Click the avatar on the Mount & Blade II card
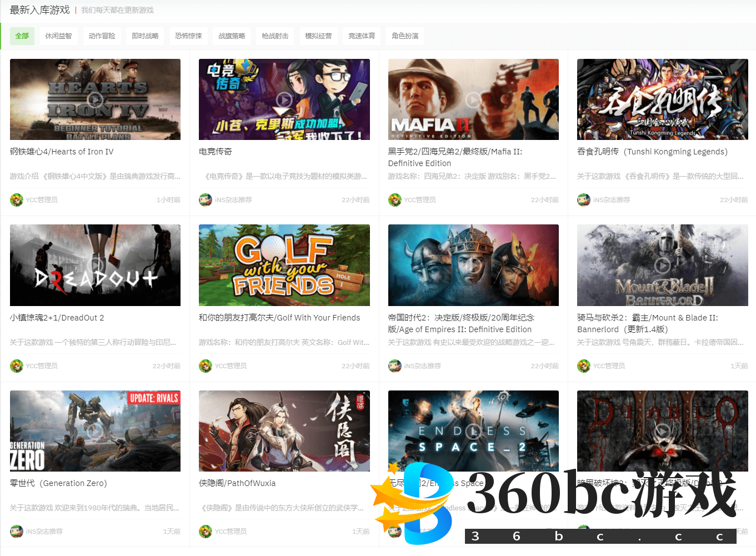The height and width of the screenshot is (556, 756). 584,365
